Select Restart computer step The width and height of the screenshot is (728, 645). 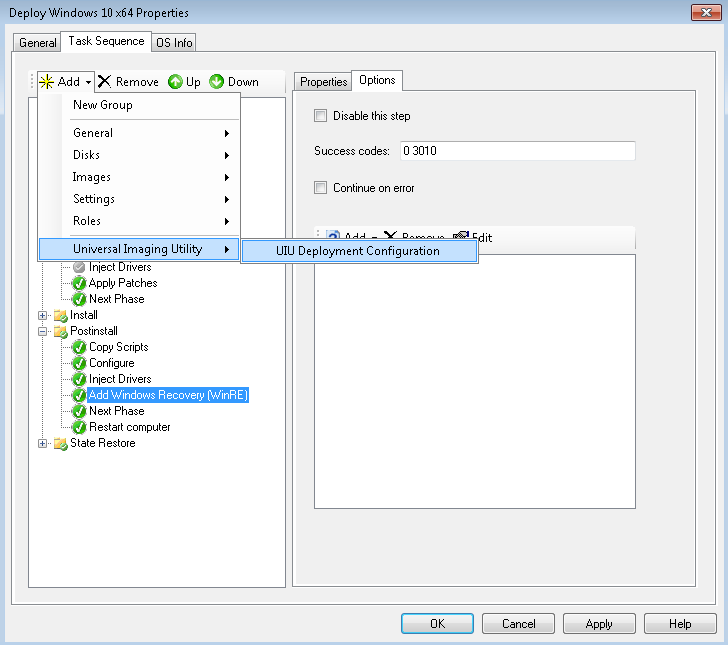click(x=130, y=427)
